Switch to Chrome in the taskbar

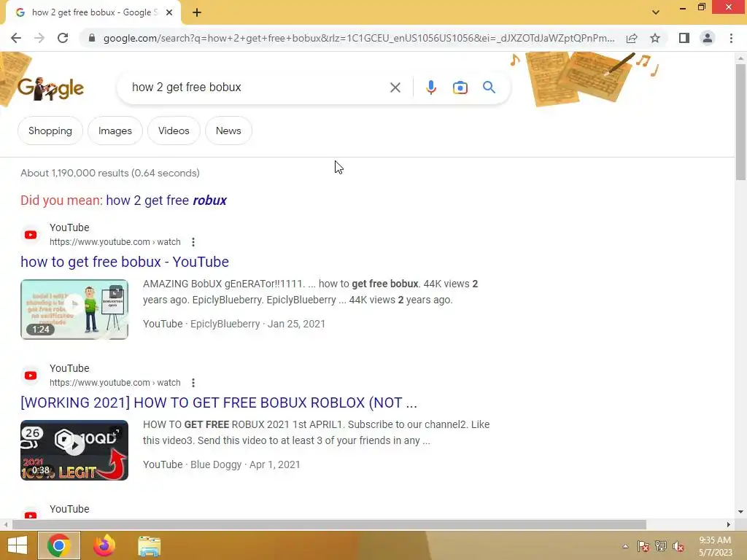click(59, 545)
